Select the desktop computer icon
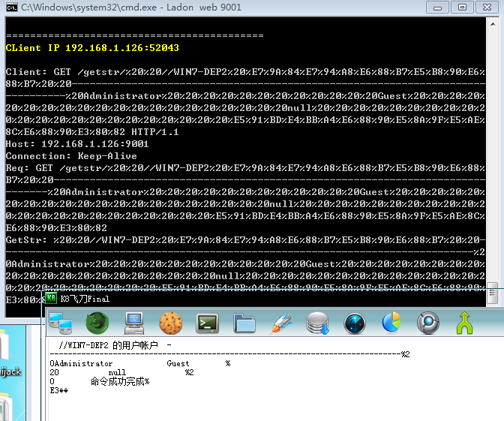 point(134,323)
